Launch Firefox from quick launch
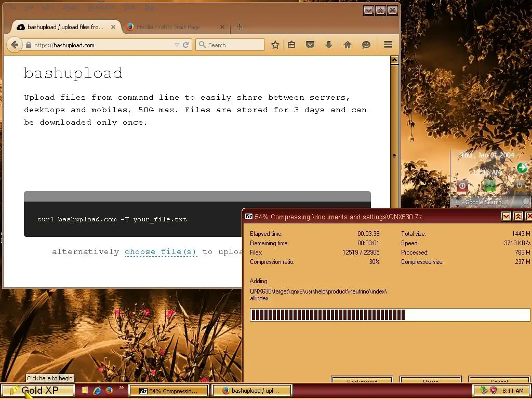Screen dimensions: 532x399 click(x=109, y=391)
